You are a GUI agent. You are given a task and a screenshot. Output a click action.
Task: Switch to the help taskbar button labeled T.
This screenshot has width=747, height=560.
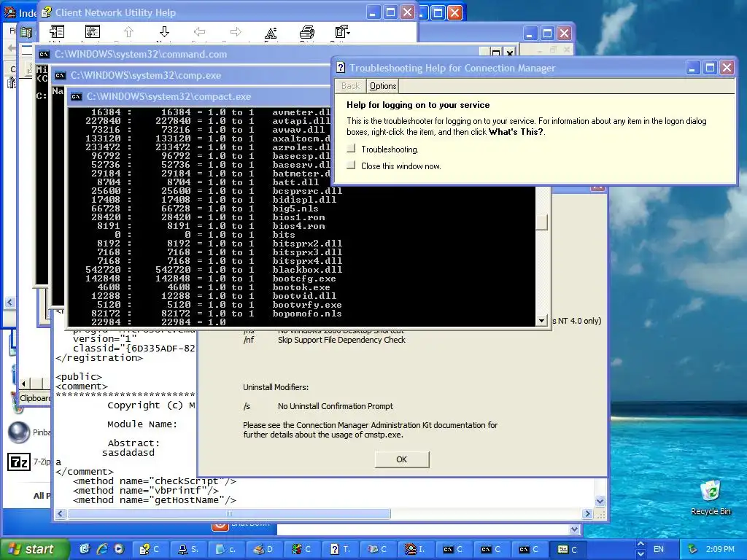(x=341, y=549)
